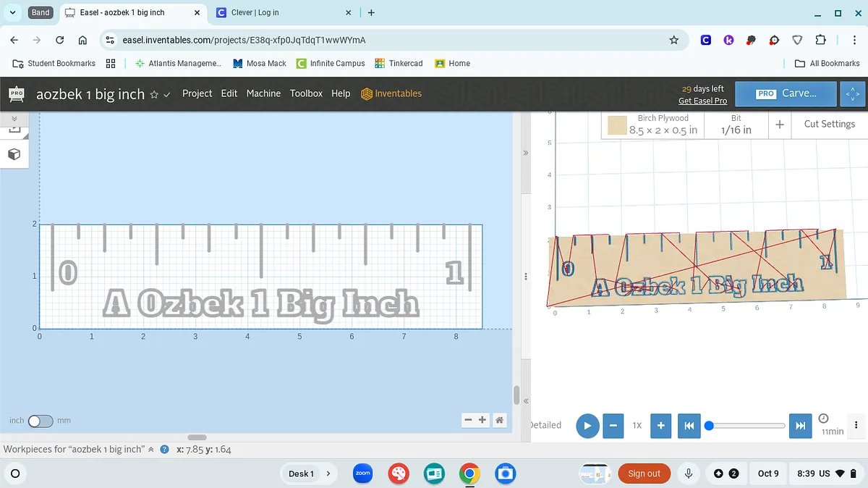Viewport: 868px width, 488px height.
Task: Open Birch Plywood material settings
Action: coord(653,125)
